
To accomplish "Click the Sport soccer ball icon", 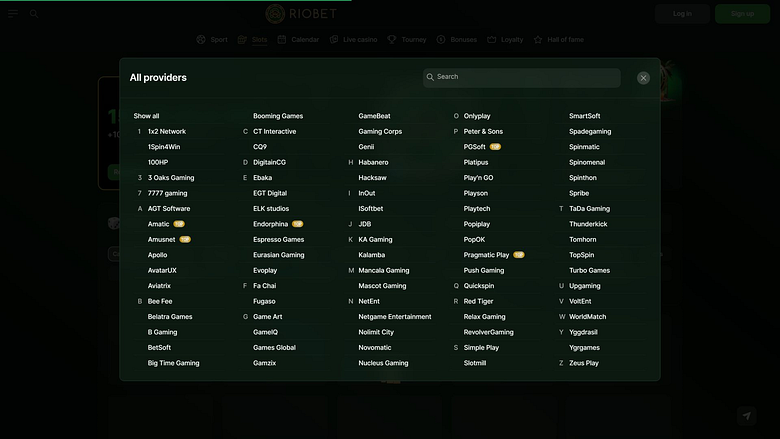I will (x=201, y=40).
